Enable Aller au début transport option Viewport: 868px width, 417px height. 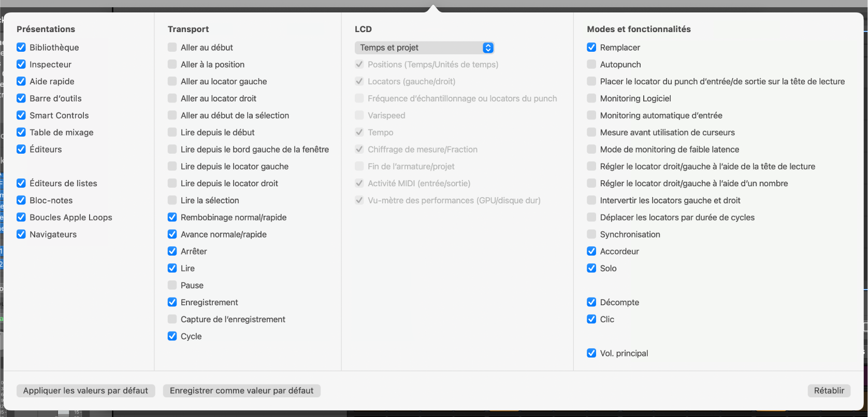[x=172, y=48]
